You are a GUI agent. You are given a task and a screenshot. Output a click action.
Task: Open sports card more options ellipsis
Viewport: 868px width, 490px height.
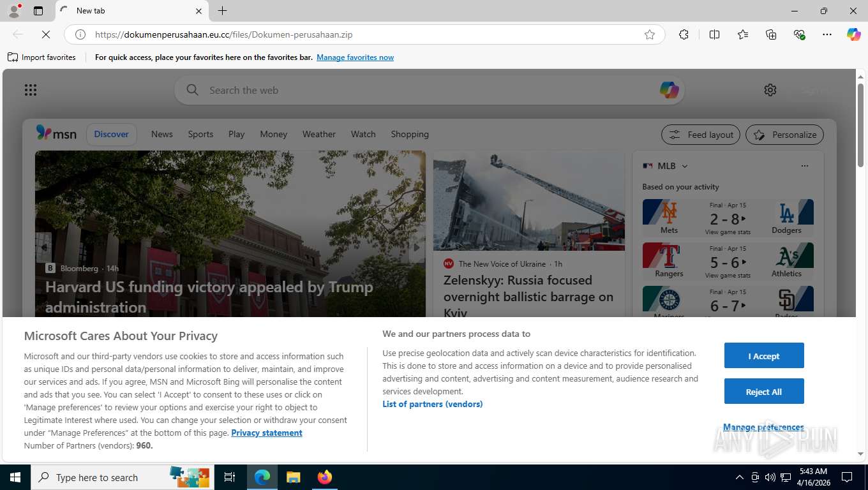coord(805,166)
